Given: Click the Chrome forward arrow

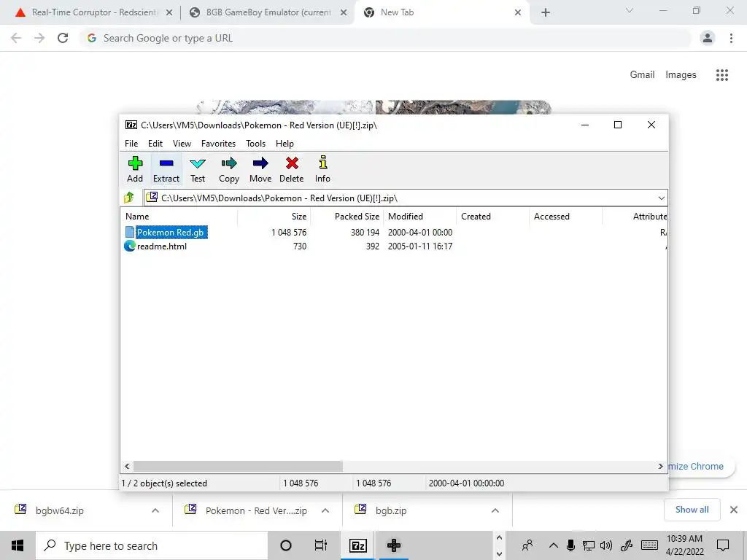Looking at the screenshot, I should (39, 38).
